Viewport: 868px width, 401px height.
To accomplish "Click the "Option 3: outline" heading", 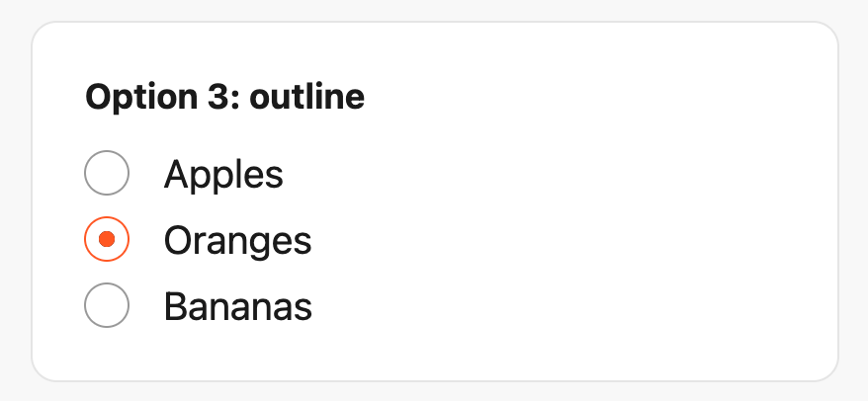I will coord(225,98).
